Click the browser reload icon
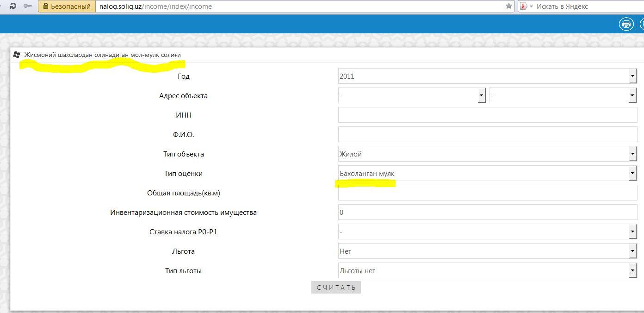The image size is (644, 313). 12,6
